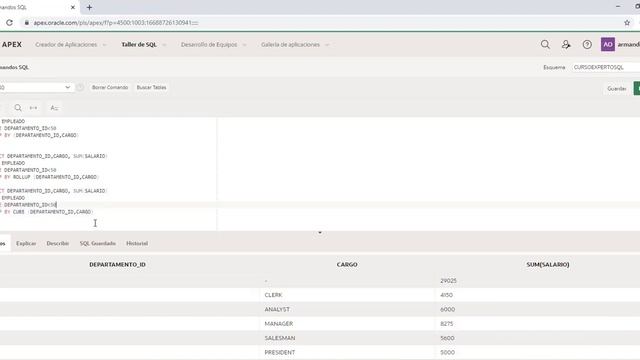Image resolution: width=640 pixels, height=360 pixels.
Task: Click the Borrar Comando button
Action: click(110, 87)
